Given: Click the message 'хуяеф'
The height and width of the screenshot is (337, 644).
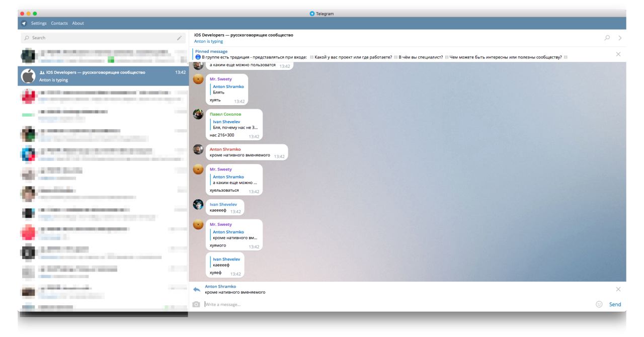Looking at the screenshot, I should 216,273.
